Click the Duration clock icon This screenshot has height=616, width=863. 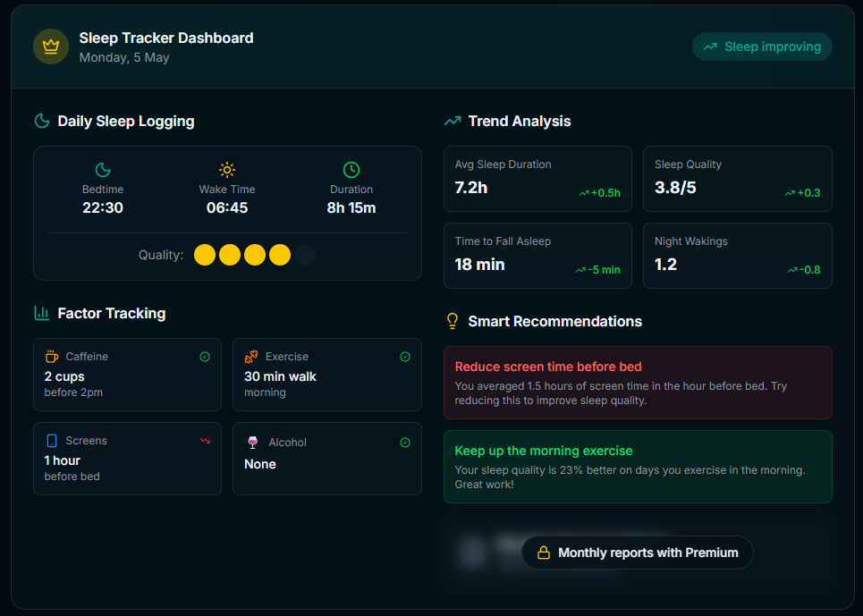pos(351,170)
